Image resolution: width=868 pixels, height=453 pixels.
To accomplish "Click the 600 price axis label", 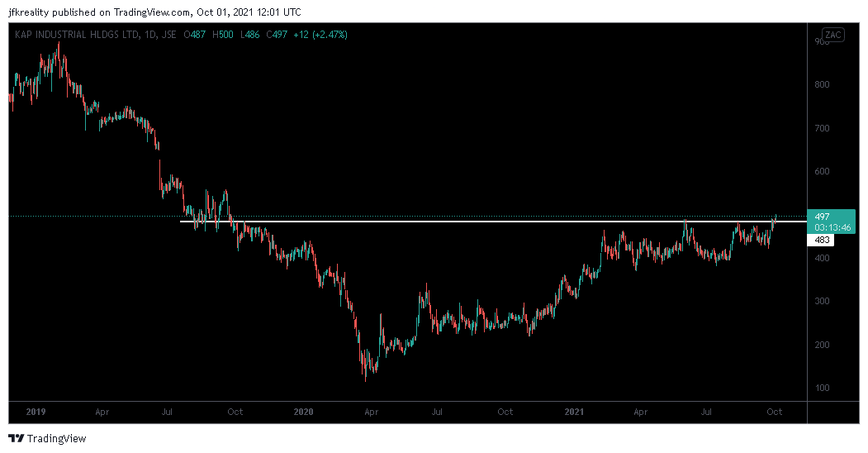I will pyautogui.click(x=822, y=171).
